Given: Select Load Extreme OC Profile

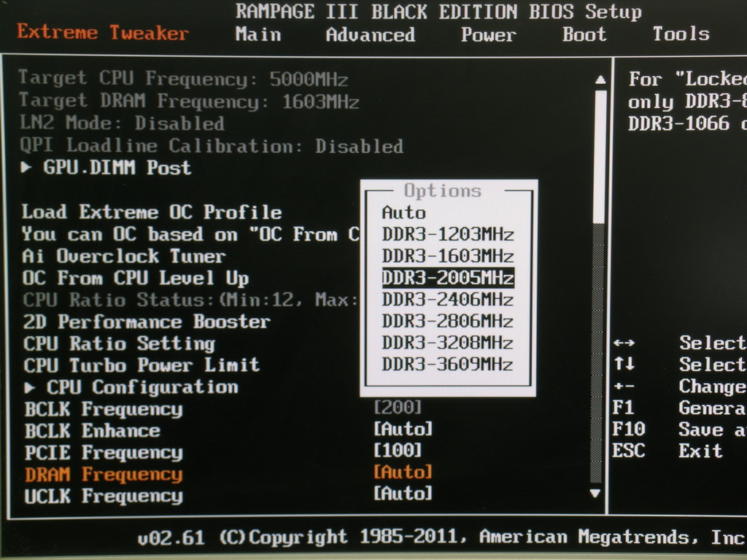Looking at the screenshot, I should tap(152, 212).
